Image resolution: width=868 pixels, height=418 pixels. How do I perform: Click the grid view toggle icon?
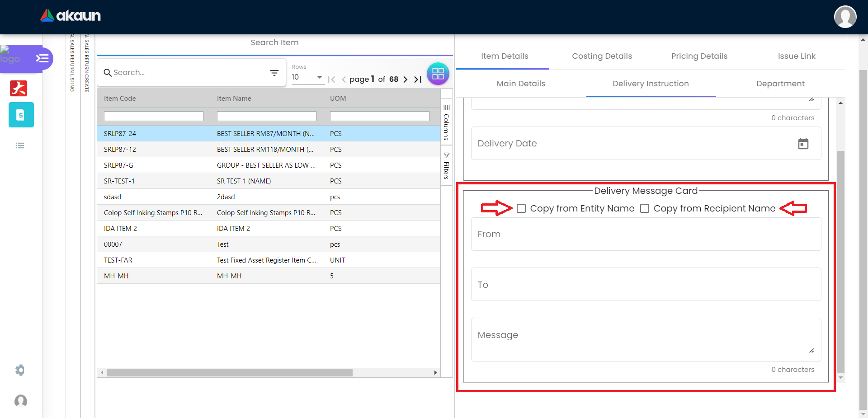pos(438,74)
